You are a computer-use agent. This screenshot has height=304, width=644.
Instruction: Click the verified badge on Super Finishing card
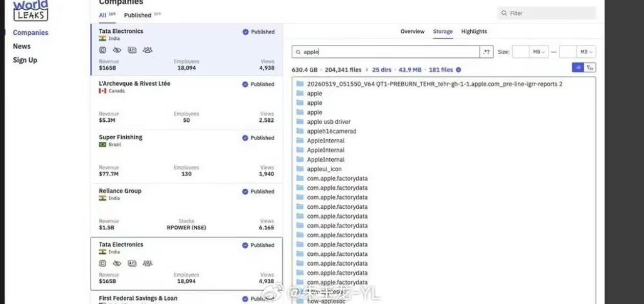(245, 138)
